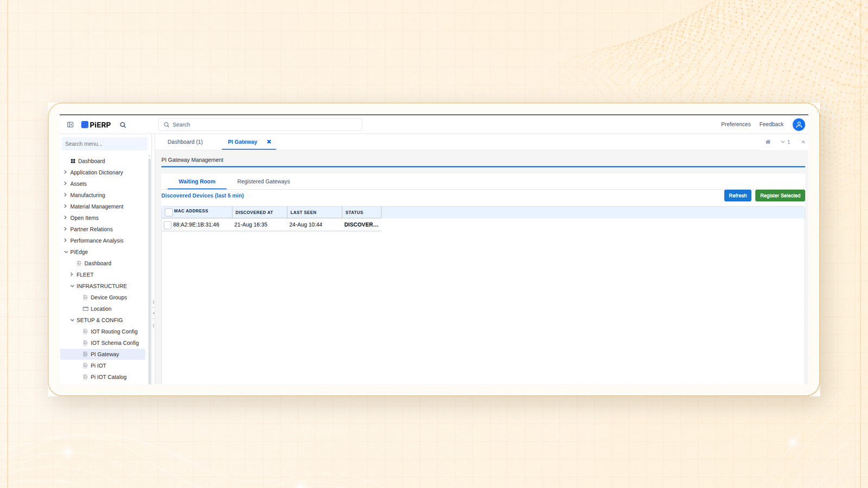Click the Device Groups item icon
The image size is (868, 488).
point(85,298)
